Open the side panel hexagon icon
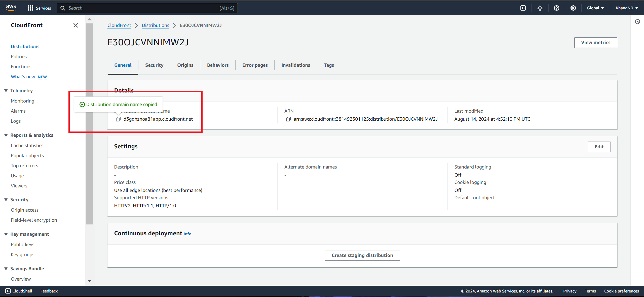 pos(637,22)
